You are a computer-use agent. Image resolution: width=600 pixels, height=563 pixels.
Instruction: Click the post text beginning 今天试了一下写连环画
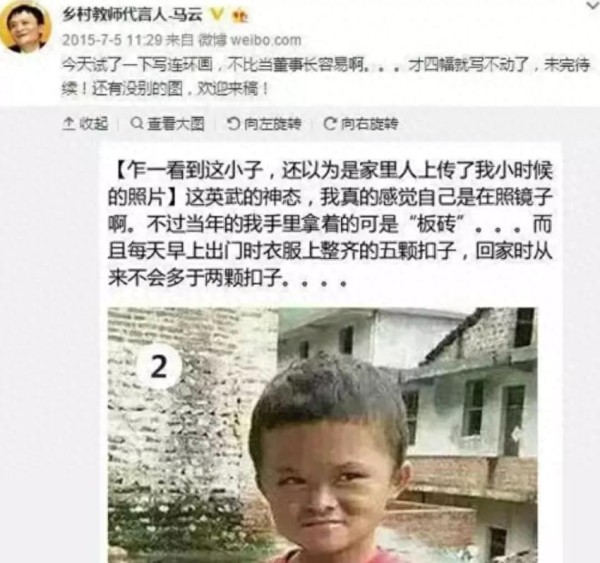tap(326, 78)
